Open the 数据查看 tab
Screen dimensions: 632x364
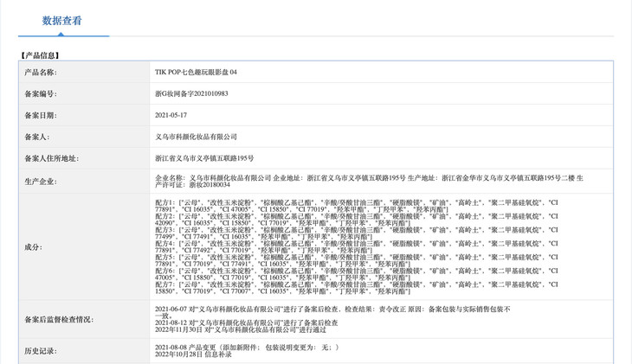62,21
